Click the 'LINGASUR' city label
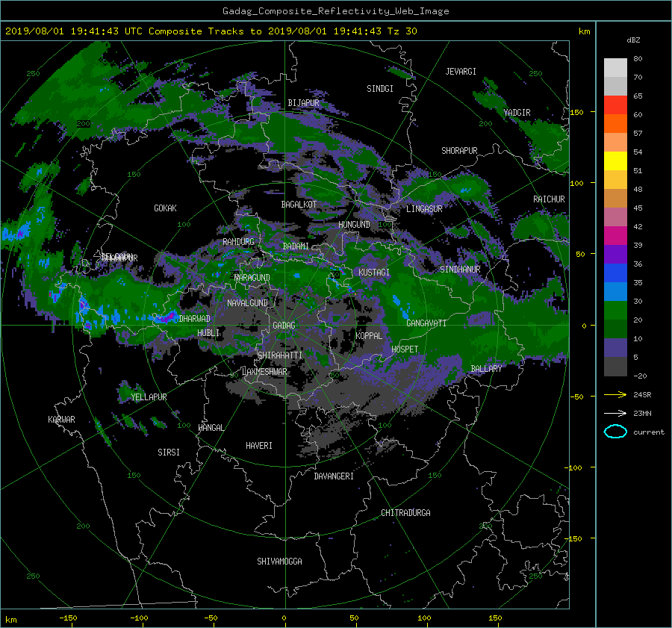Screen dimensions: 672x628 (424, 209)
